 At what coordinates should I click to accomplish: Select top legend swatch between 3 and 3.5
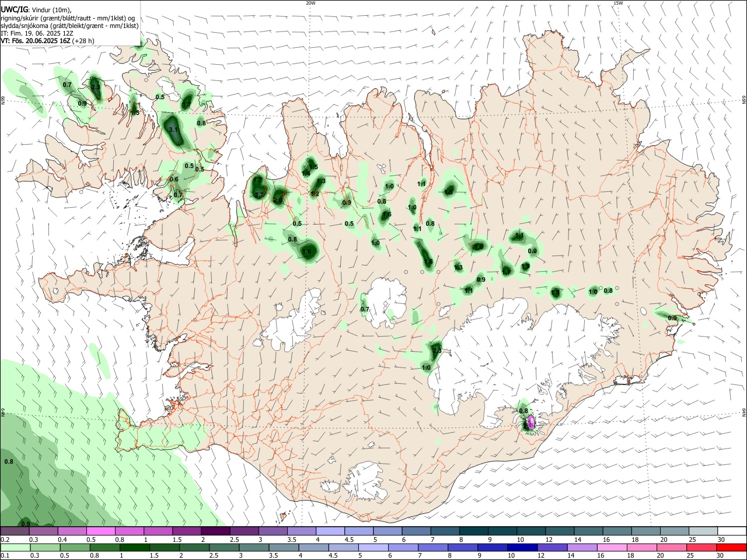tap(273, 531)
